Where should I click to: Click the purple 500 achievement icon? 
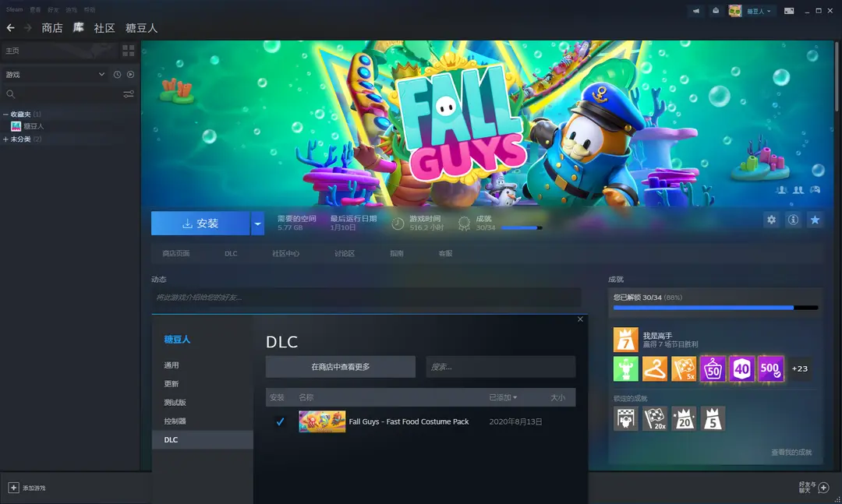770,368
